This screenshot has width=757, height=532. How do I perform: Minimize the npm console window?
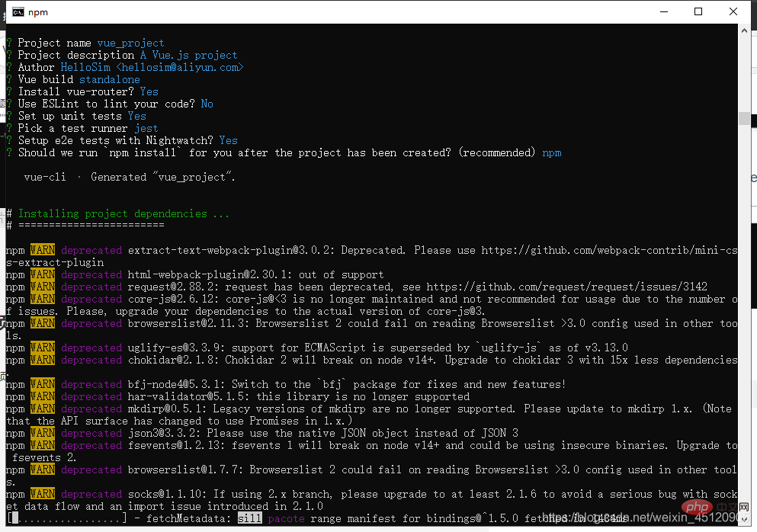point(664,11)
